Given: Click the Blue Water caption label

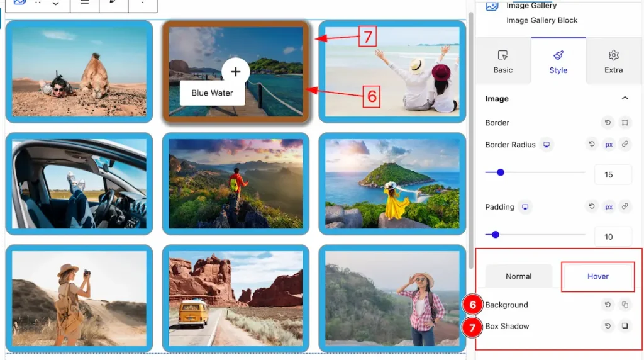Looking at the screenshot, I should (213, 93).
